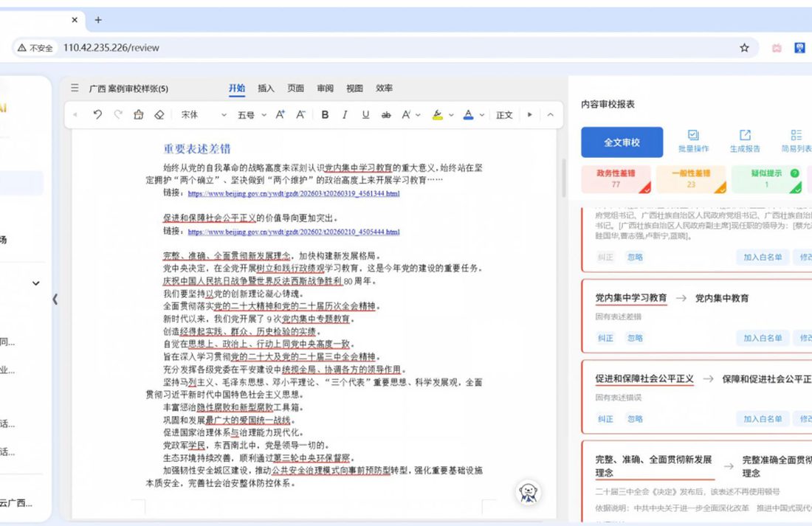Decrease font size with the A- icon
This screenshot has height=526, width=812.
300,114
